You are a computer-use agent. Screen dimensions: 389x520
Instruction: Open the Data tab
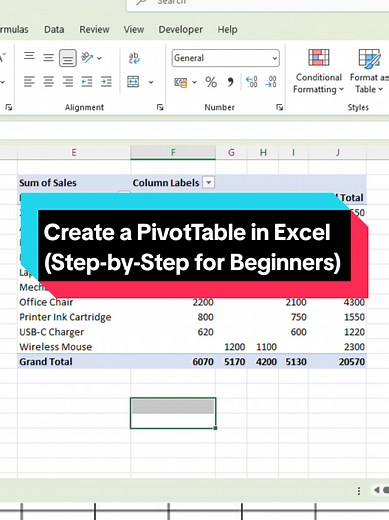coord(54,30)
